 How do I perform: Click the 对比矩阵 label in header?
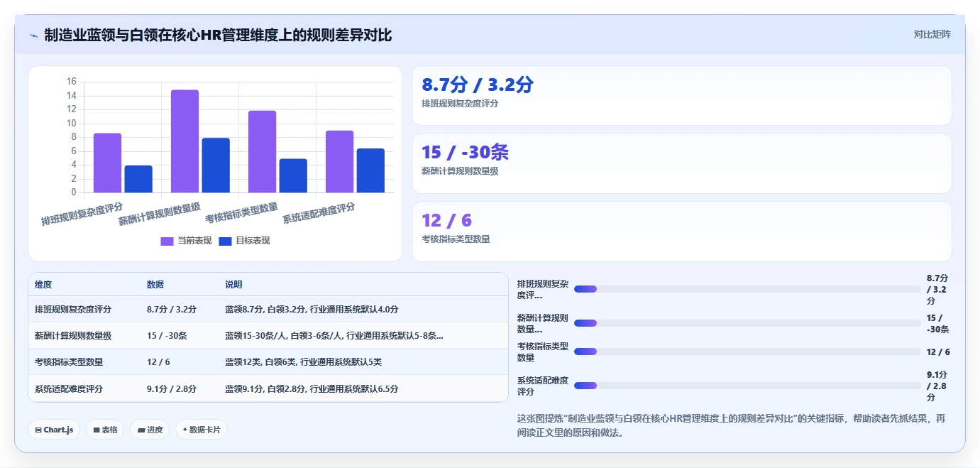tap(932, 34)
